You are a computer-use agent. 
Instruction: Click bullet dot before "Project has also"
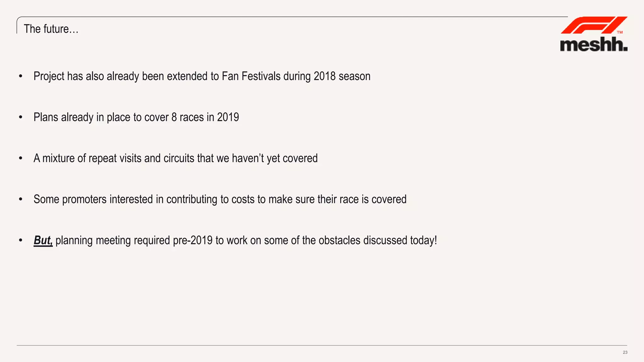tap(21, 76)
